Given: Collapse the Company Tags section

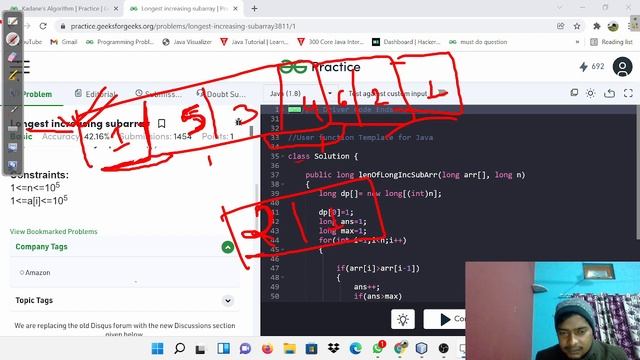Looking at the screenshot, I should [x=228, y=247].
